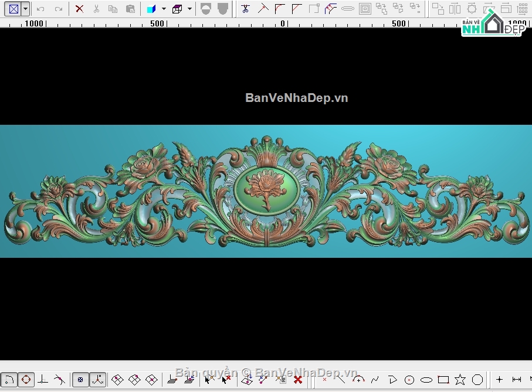Expand the dropdown arrow next to wireframe box
Image resolution: width=532 pixels, height=392 pixels.
point(189,9)
